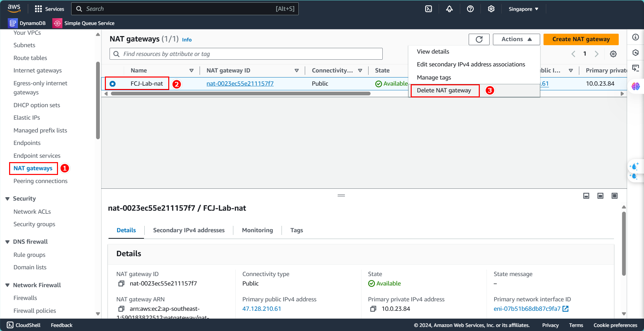Collapse the Security section
The width and height of the screenshot is (644, 331).
7,199
